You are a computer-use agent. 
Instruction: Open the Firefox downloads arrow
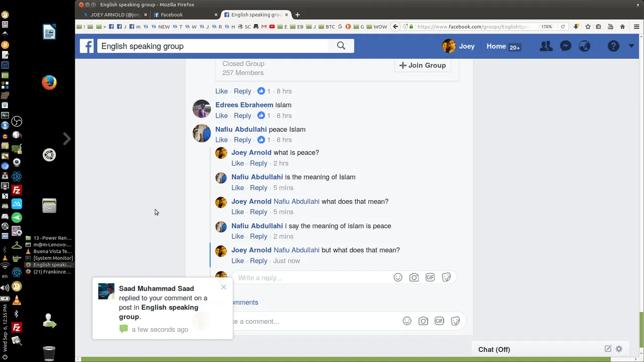pos(576,27)
